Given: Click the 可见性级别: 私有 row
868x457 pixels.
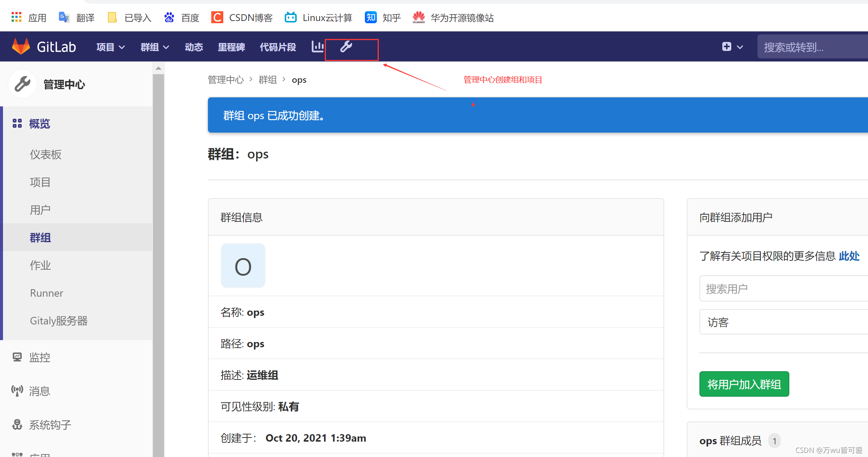Looking at the screenshot, I should point(436,406).
